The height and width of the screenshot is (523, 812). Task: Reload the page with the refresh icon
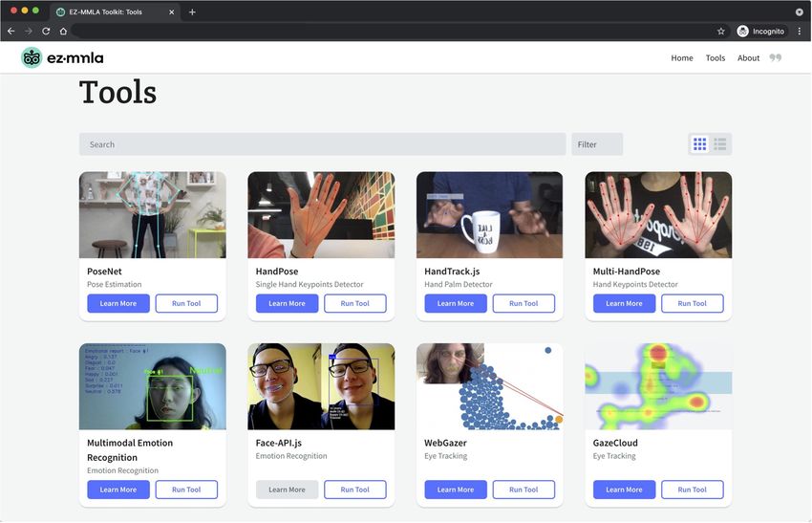point(46,32)
